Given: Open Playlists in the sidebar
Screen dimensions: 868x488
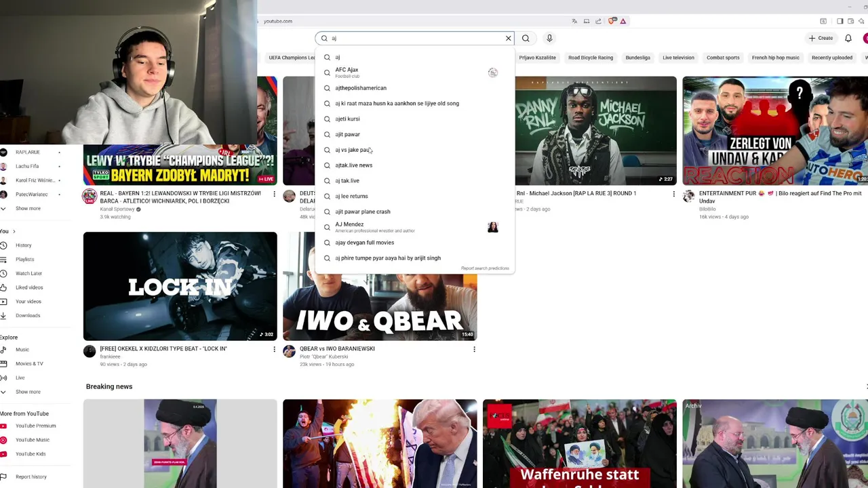Looking at the screenshot, I should (24, 260).
